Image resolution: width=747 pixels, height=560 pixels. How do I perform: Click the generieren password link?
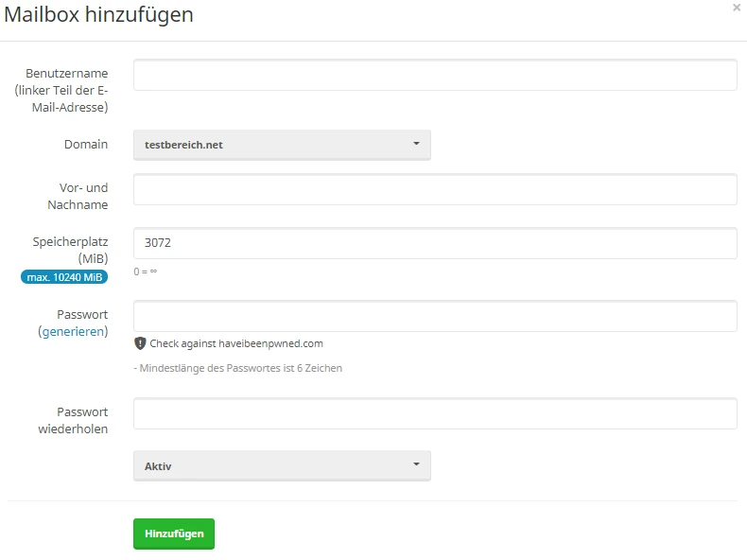click(74, 332)
